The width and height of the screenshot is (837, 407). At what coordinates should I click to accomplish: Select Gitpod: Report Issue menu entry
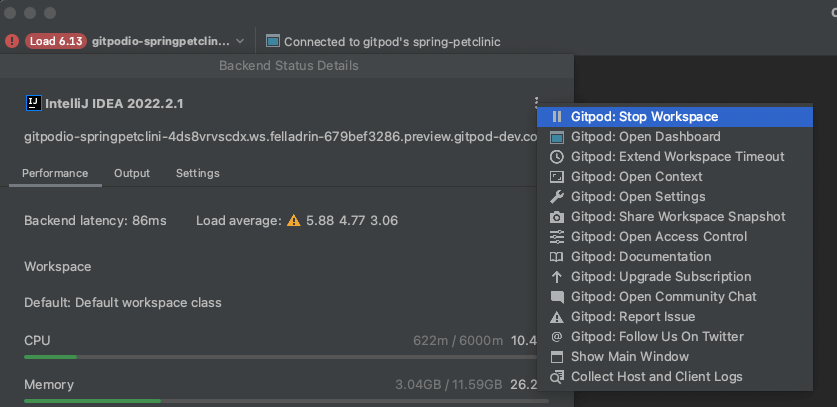[675, 317]
